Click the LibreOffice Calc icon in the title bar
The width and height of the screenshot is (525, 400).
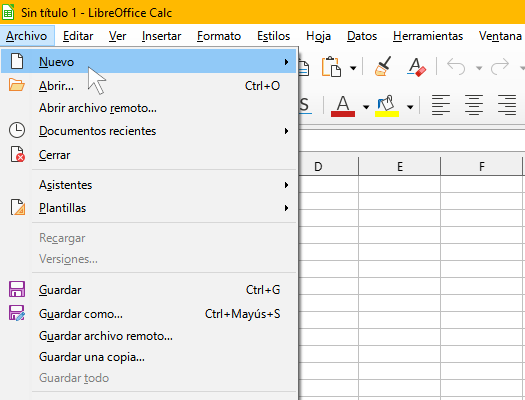[x=8, y=12]
